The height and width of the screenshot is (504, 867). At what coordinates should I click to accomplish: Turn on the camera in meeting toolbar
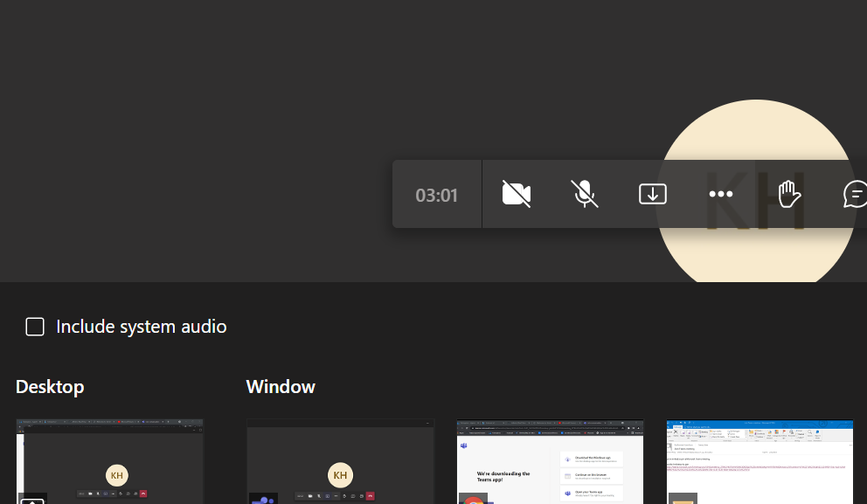click(x=517, y=194)
